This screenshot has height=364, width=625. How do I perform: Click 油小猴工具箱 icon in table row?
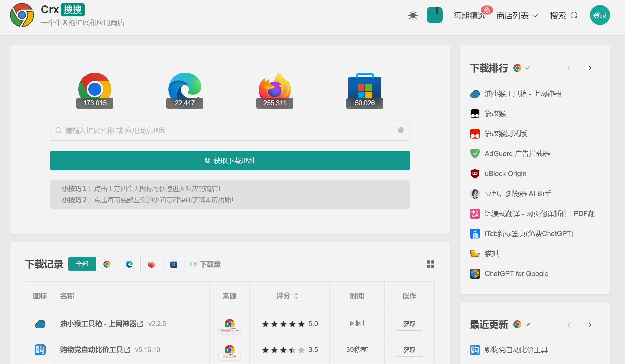coord(40,324)
